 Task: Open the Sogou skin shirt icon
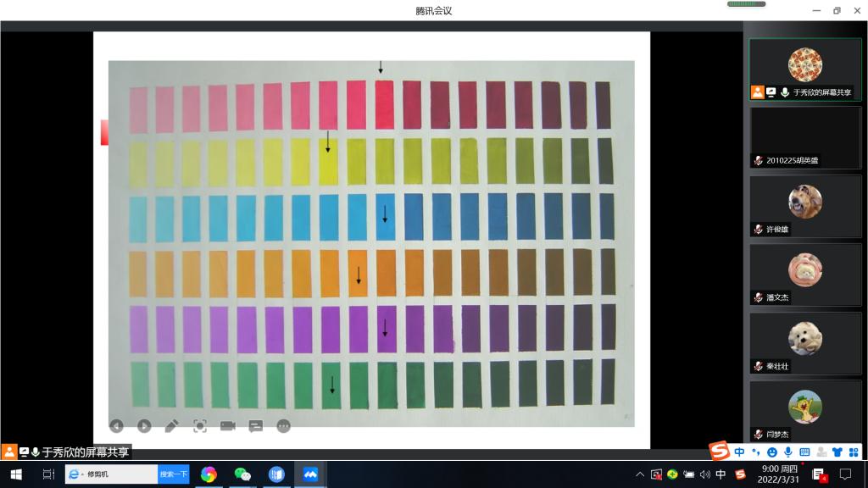pos(837,452)
